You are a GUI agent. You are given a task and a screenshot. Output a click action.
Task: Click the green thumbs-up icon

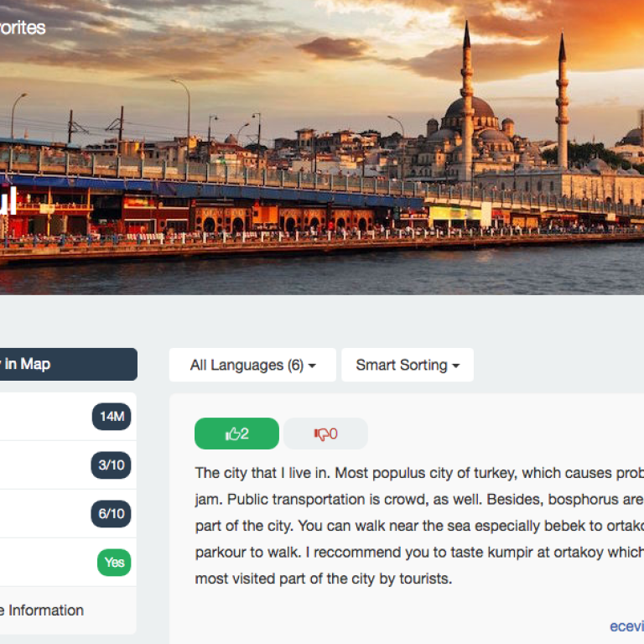[x=231, y=434]
